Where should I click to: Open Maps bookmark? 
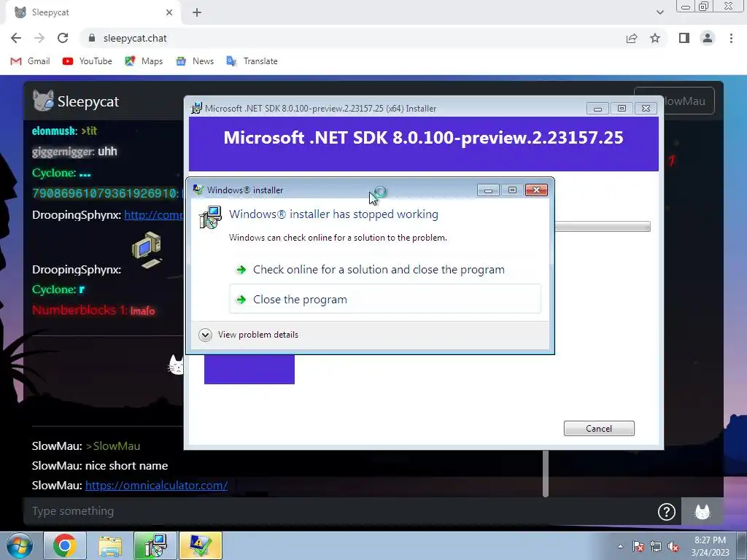tap(144, 61)
